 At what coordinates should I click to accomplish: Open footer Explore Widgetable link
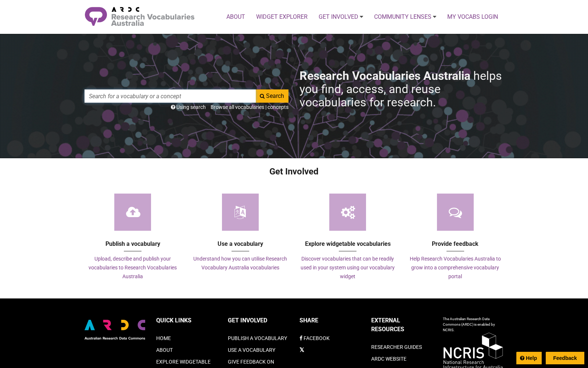pyautogui.click(x=183, y=362)
